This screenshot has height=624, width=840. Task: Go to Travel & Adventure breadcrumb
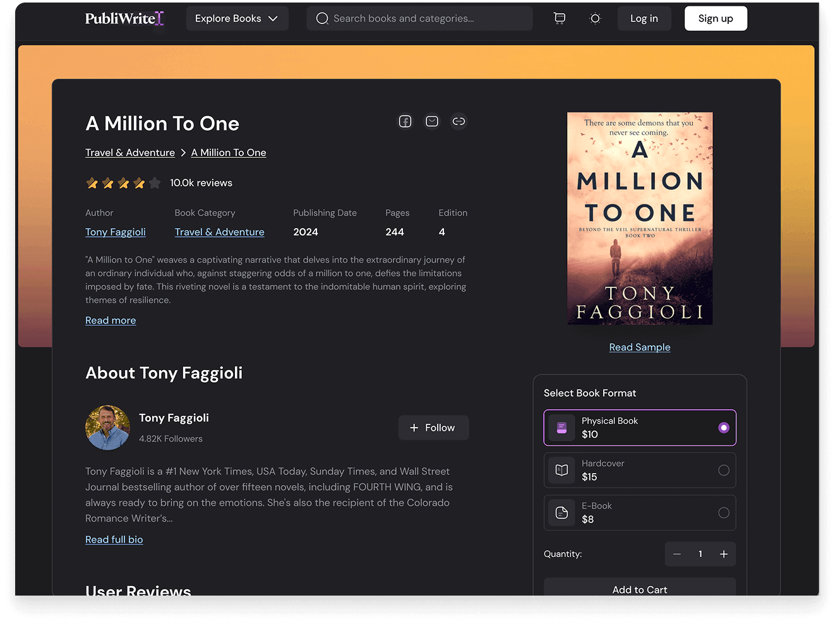click(130, 153)
